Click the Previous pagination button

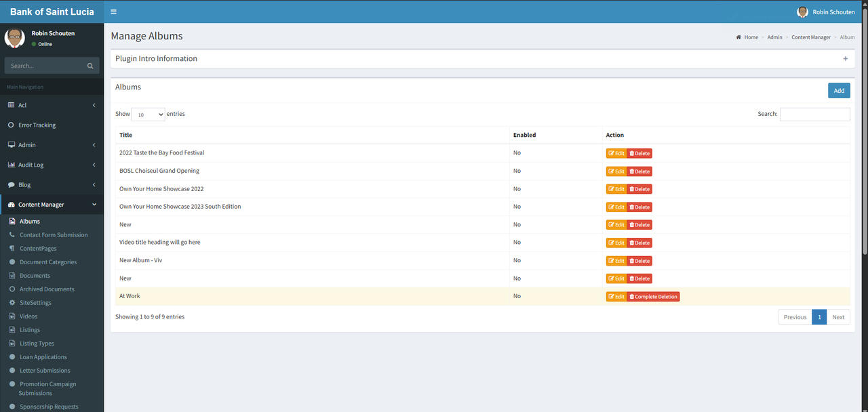pyautogui.click(x=795, y=317)
